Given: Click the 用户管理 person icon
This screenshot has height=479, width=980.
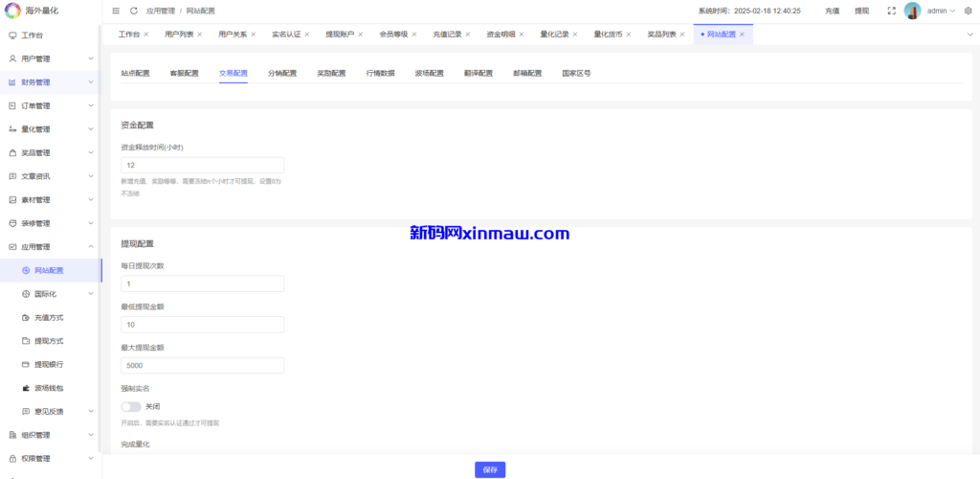Looking at the screenshot, I should coord(12,58).
